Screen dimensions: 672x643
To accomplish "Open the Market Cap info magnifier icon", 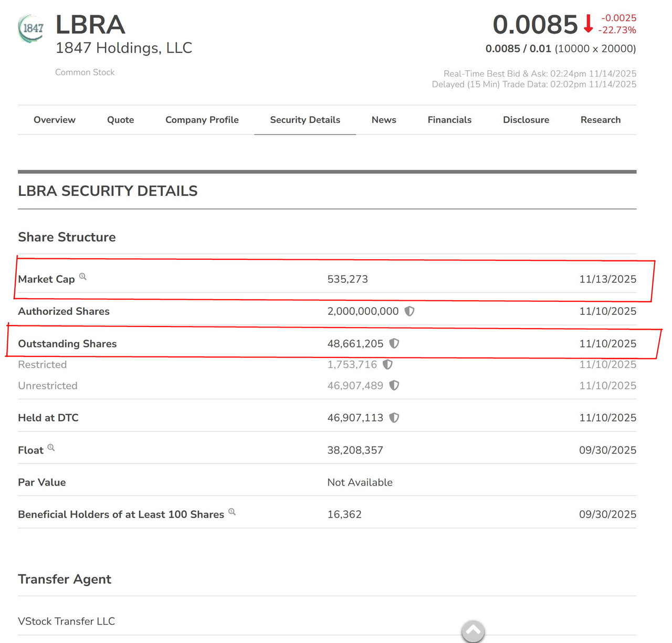I will click(x=82, y=276).
